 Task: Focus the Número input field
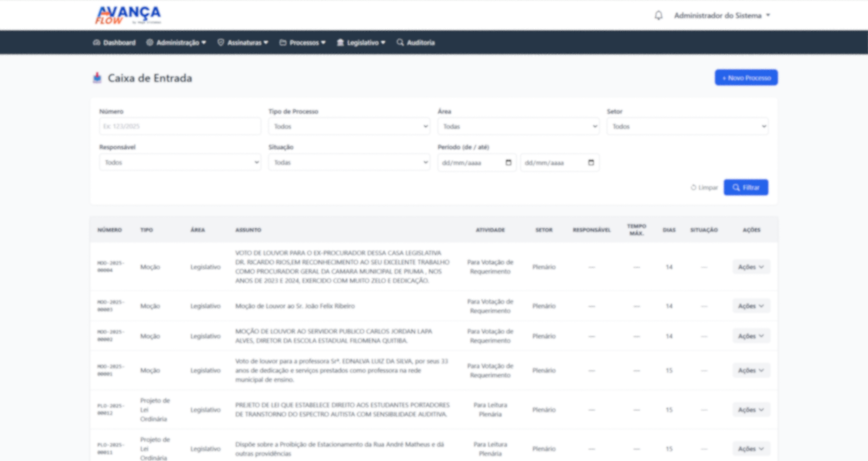180,126
